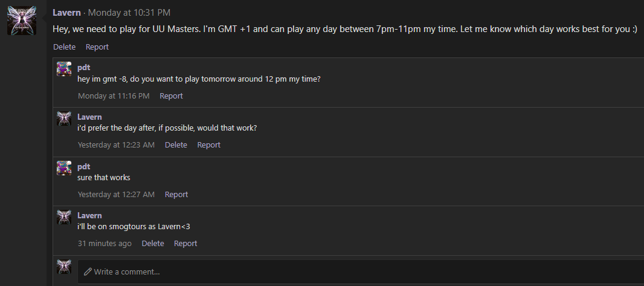Click Lavern's avatar beside the smogtours comment
Viewport: 644px width, 286px height.
[x=64, y=217]
